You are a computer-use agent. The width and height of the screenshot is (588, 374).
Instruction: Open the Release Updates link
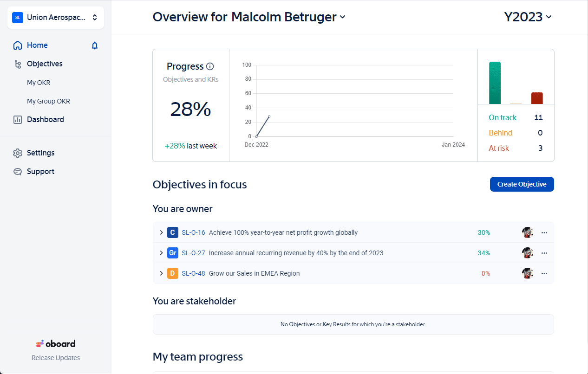click(x=55, y=357)
